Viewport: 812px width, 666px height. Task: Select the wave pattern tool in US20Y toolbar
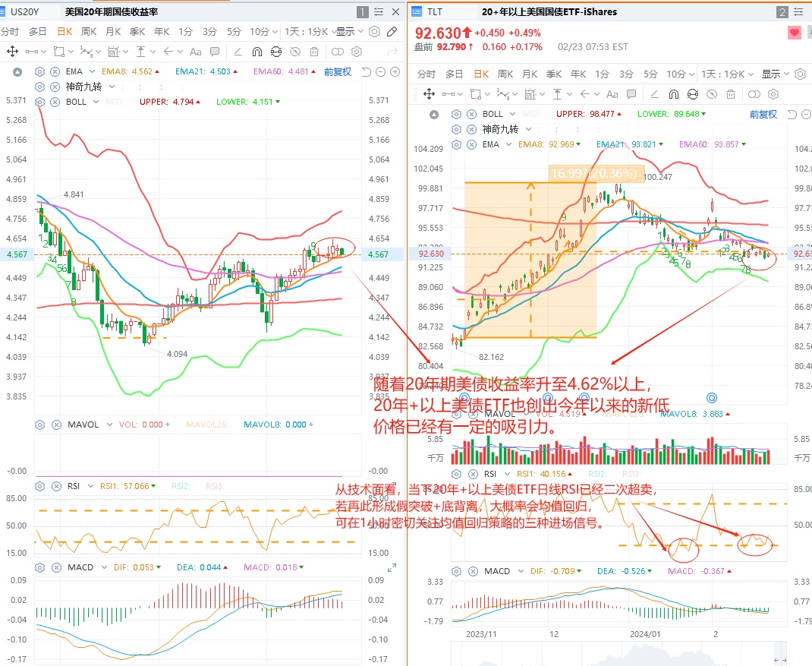(x=86, y=52)
